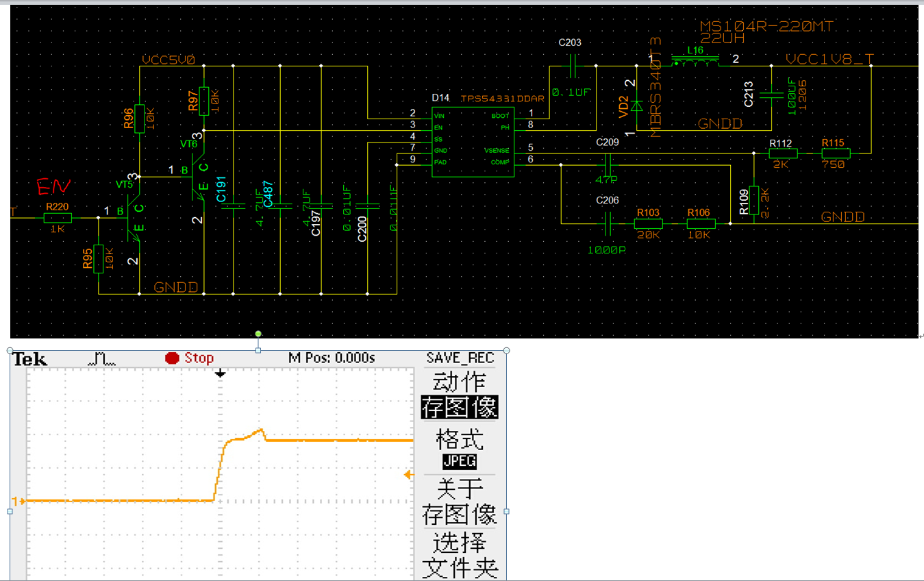The height and width of the screenshot is (581, 924).
Task: Click the 22UH inductance value
Action: 722,39
